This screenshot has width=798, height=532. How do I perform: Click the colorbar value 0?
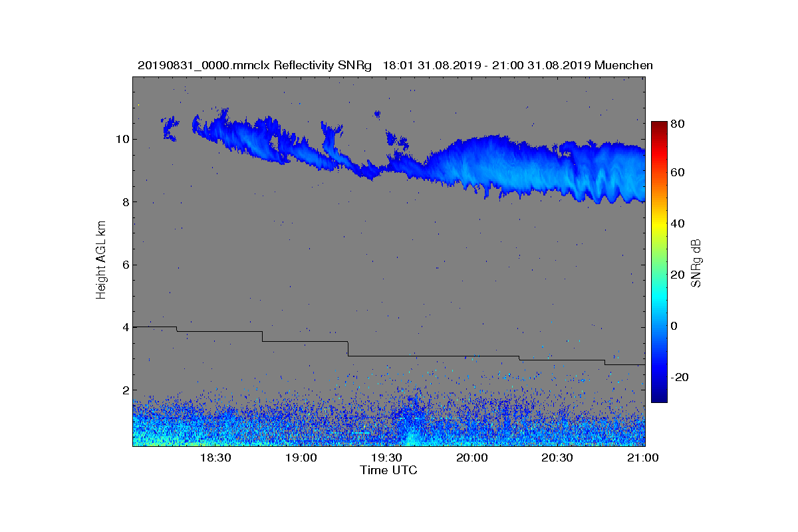point(675,326)
